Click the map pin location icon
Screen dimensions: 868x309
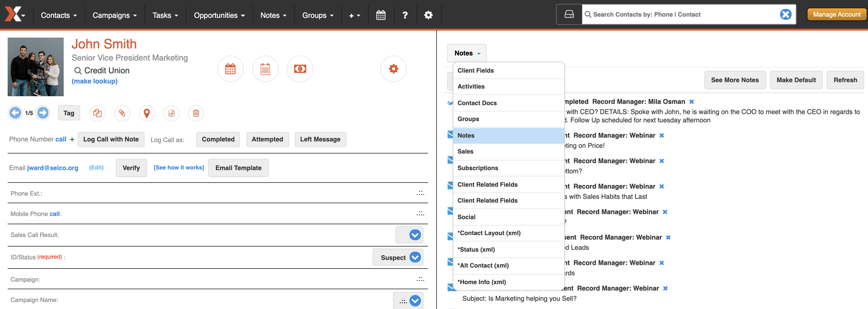pyautogui.click(x=146, y=113)
